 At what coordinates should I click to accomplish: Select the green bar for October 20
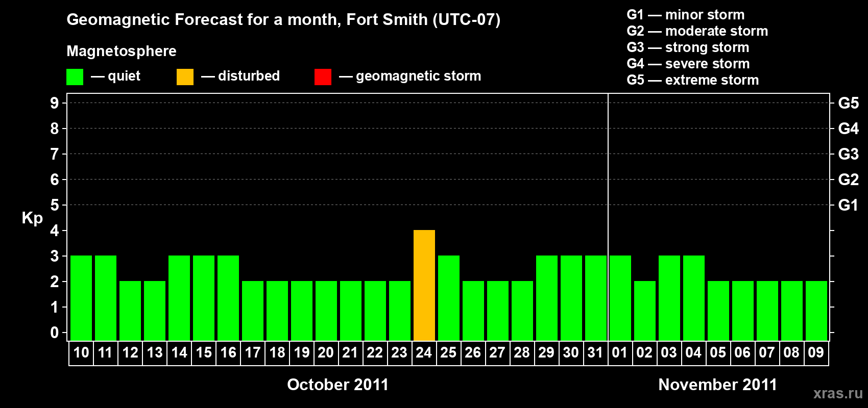click(326, 311)
